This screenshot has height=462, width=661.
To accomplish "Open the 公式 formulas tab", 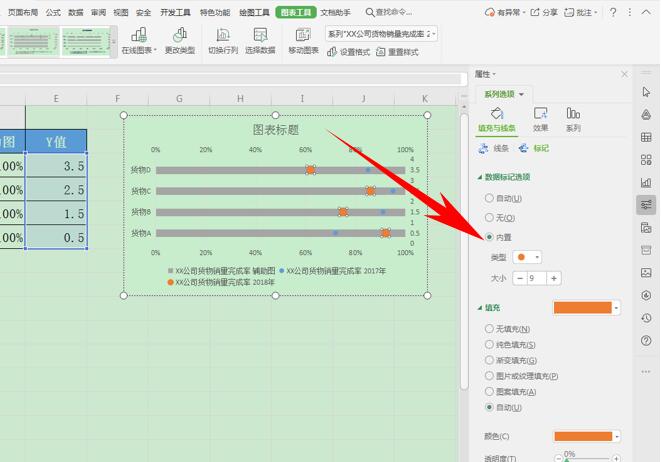I will [53, 12].
